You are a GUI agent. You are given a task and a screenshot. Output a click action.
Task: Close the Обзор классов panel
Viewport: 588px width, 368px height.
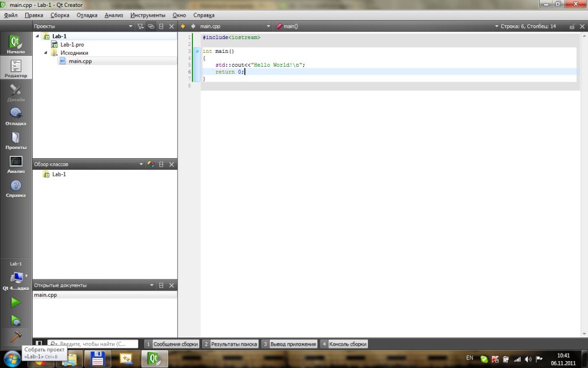(x=171, y=164)
